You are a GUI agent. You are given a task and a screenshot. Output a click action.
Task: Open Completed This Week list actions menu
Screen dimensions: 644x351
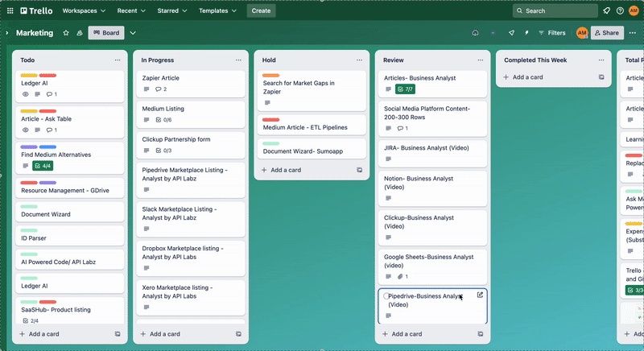[x=601, y=60]
